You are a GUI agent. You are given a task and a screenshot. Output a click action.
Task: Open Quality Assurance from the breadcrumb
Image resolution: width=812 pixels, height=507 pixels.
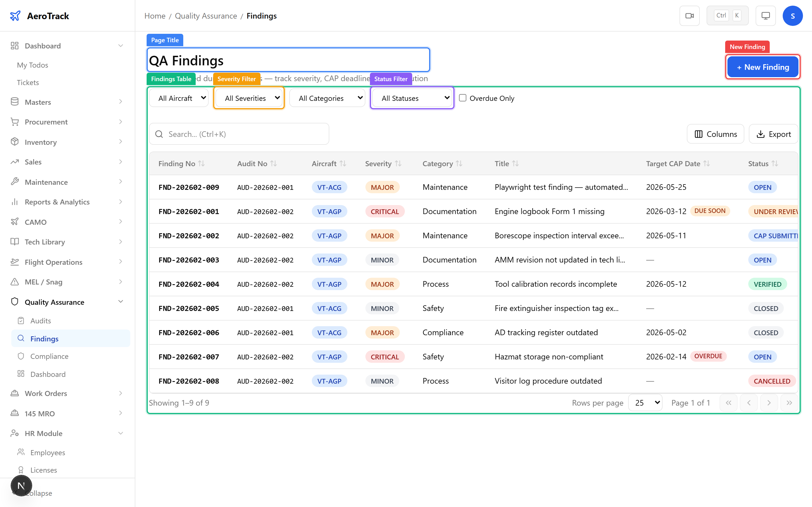[x=206, y=15]
